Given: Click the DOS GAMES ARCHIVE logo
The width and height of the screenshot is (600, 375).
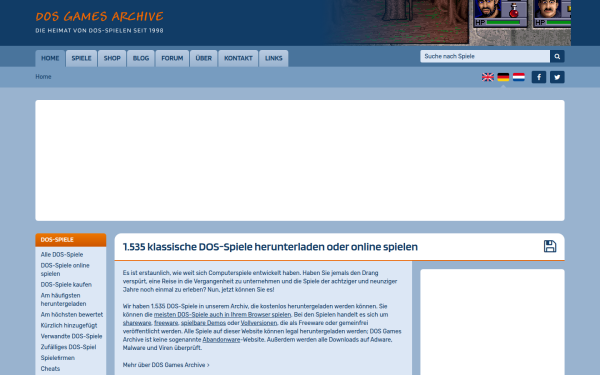Looking at the screenshot, I should click(99, 16).
